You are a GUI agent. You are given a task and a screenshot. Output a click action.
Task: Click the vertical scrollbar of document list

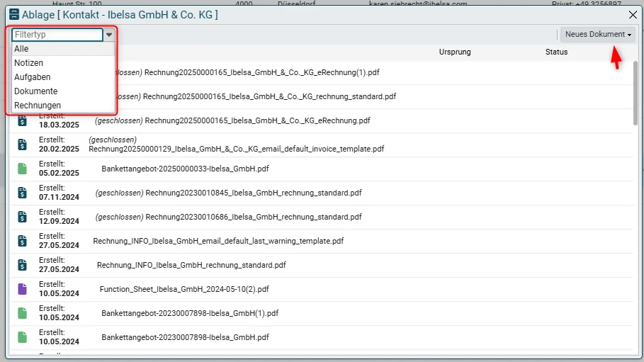(x=635, y=94)
